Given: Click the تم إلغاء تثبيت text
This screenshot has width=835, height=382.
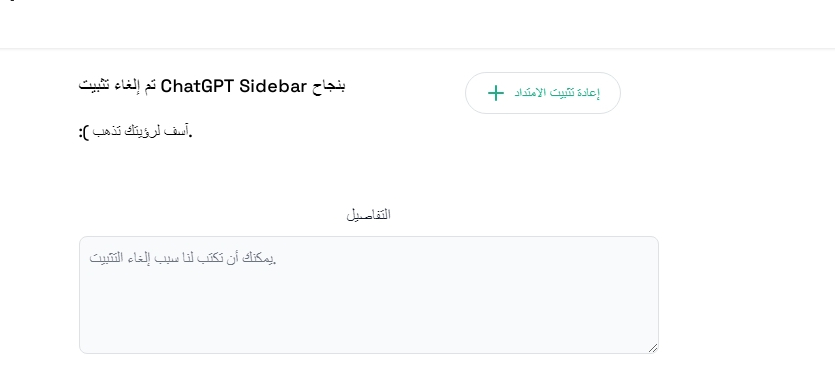Looking at the screenshot, I should [x=117, y=86].
